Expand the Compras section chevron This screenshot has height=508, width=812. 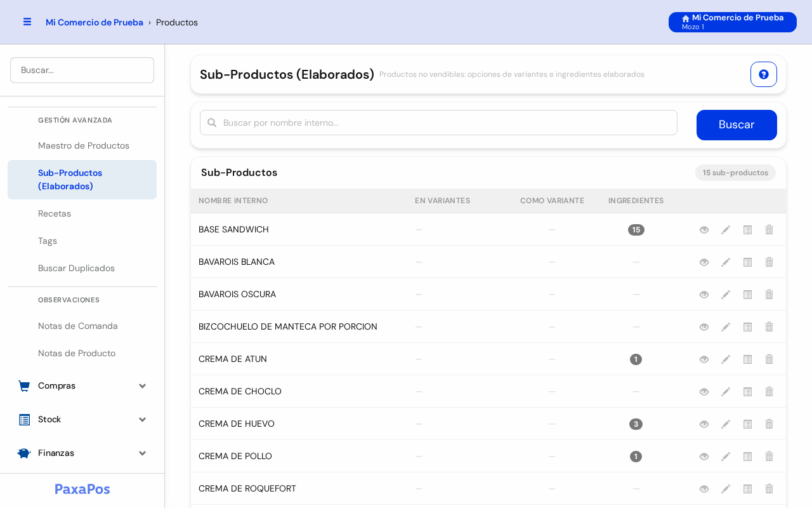pos(142,386)
